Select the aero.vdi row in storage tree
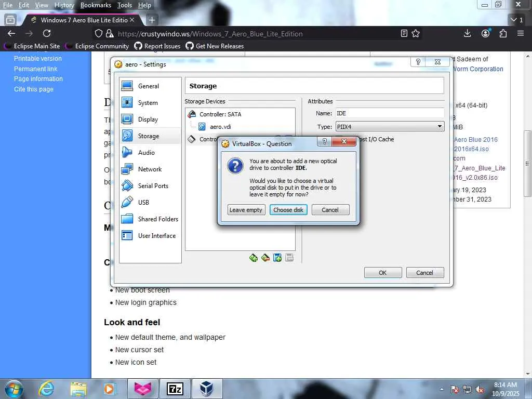This screenshot has width=532, height=399. pyautogui.click(x=240, y=127)
